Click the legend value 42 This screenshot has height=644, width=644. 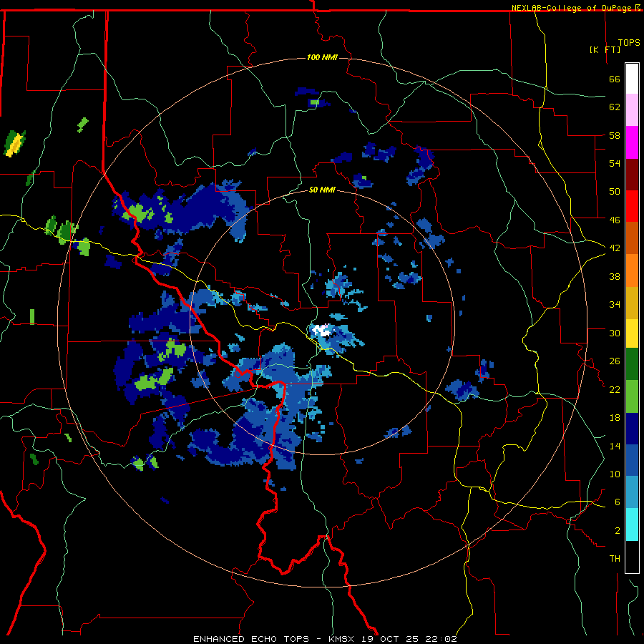(615, 248)
